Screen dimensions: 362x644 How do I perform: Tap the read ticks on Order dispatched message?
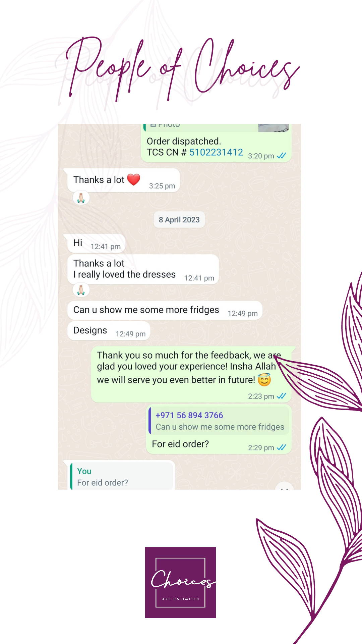(x=281, y=156)
